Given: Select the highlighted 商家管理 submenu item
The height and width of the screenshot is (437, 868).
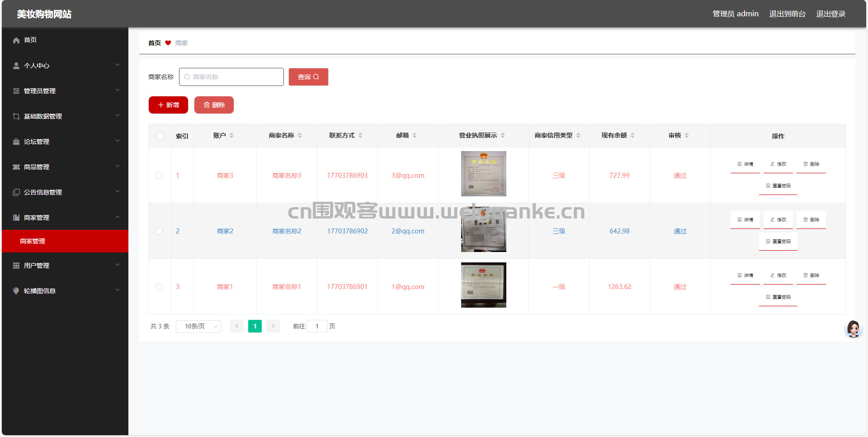Looking at the screenshot, I should tap(65, 241).
